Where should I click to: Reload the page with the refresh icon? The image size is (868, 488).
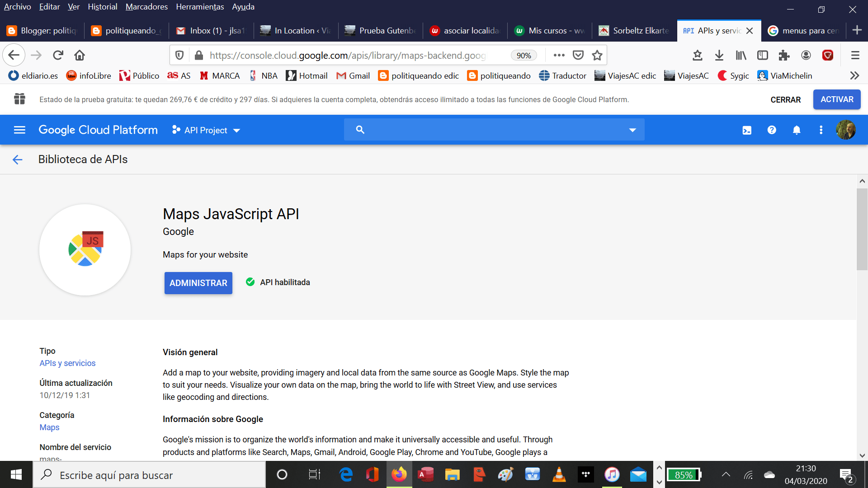(58, 55)
